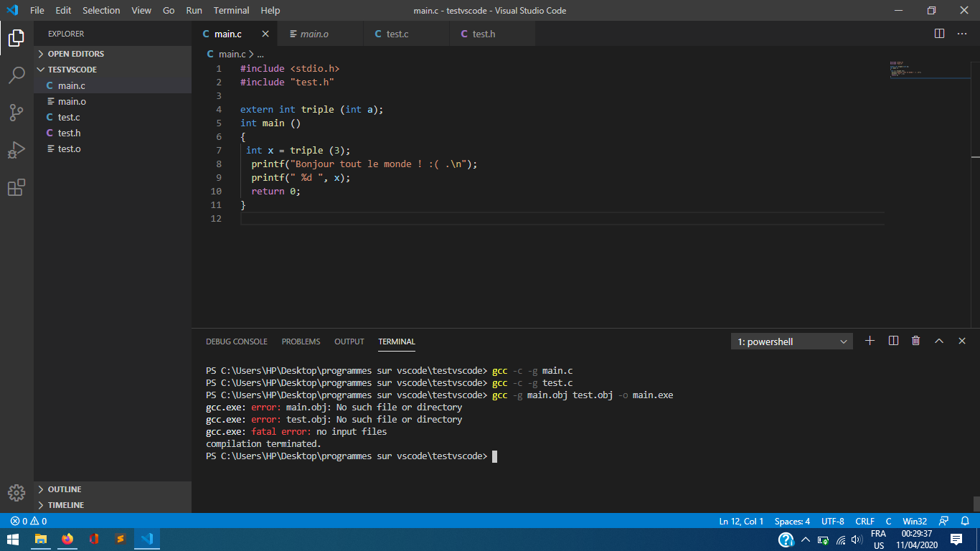Select the test.c file in the Explorer

click(69, 117)
